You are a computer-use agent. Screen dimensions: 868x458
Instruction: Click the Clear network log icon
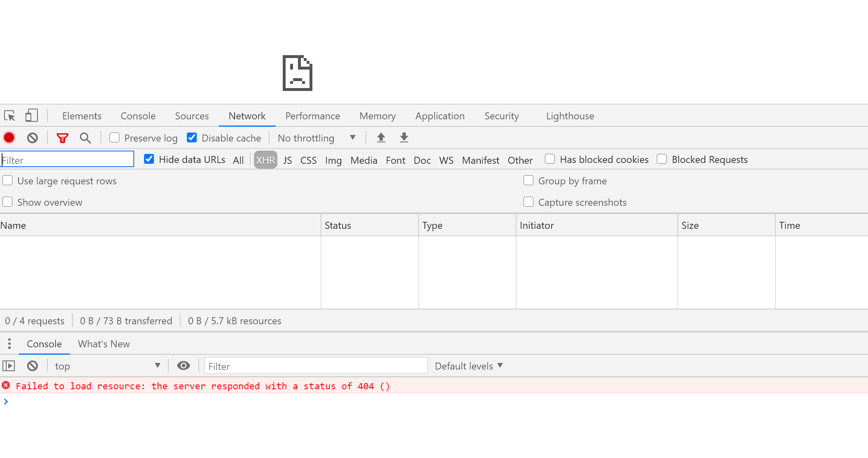pos(33,138)
